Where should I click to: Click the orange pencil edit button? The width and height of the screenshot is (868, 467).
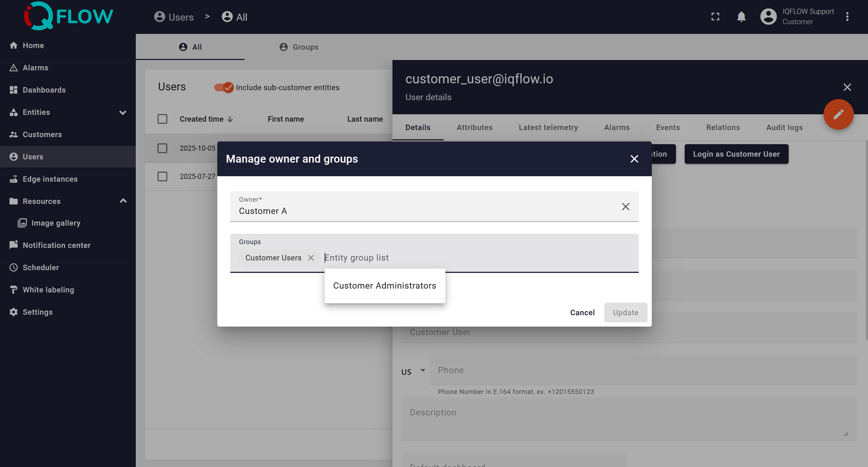point(838,115)
